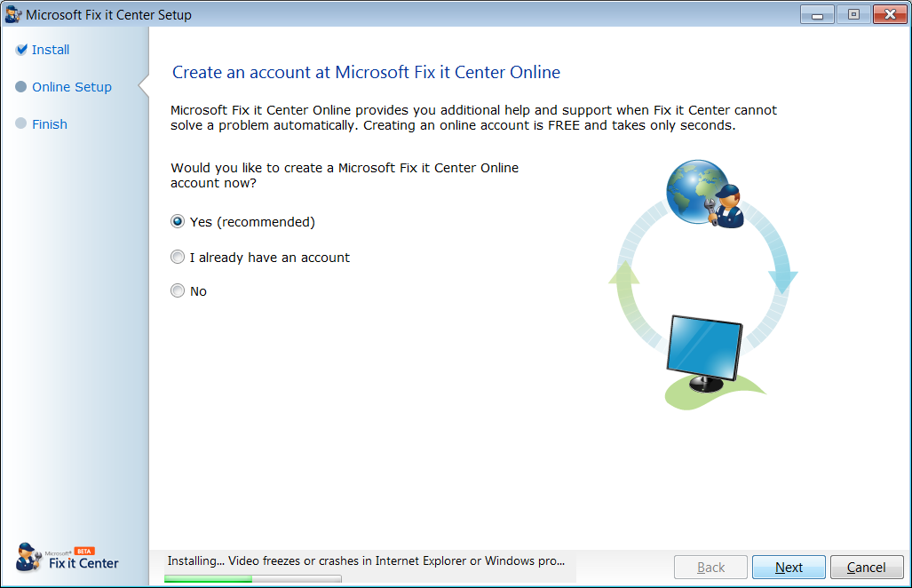Screen dimensions: 912x588
Task: Click the globe with technician illustration
Action: tap(705, 193)
